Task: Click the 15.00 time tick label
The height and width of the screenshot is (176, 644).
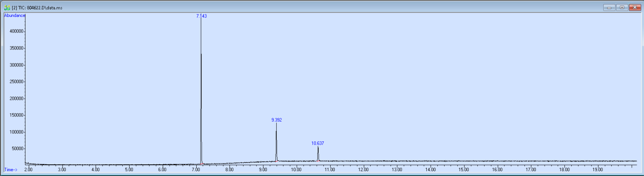Action: (464, 170)
